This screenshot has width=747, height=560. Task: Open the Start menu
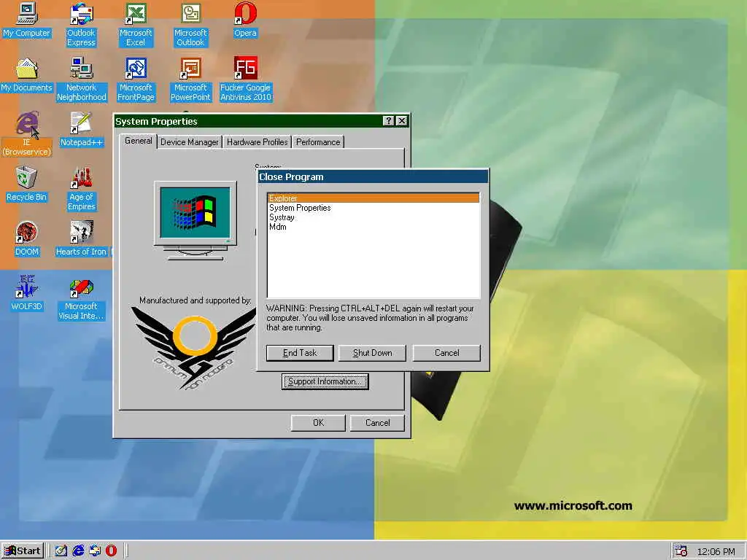coord(23,551)
